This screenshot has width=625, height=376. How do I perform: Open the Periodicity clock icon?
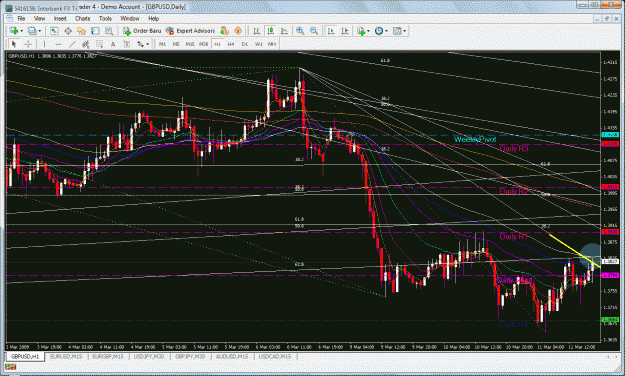[x=379, y=31]
